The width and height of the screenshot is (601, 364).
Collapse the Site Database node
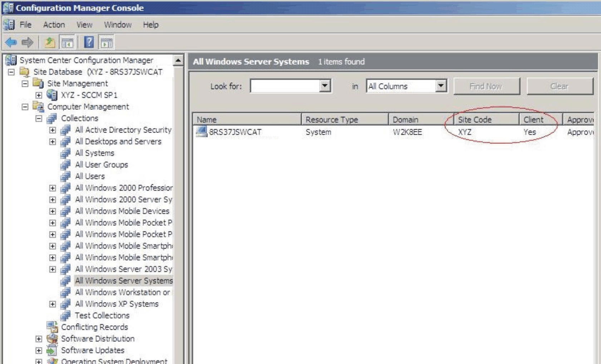(x=11, y=72)
